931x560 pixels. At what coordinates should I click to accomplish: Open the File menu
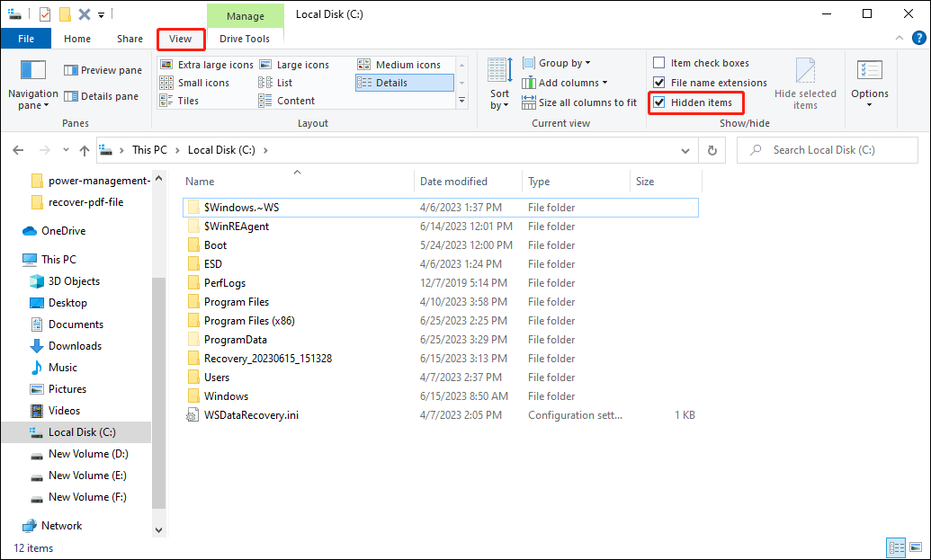26,39
